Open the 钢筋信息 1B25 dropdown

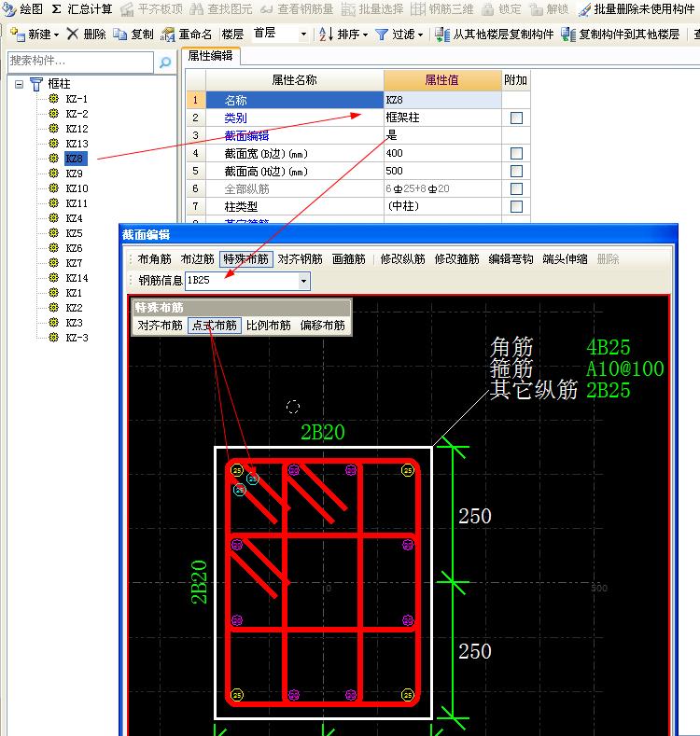pyautogui.click(x=304, y=281)
